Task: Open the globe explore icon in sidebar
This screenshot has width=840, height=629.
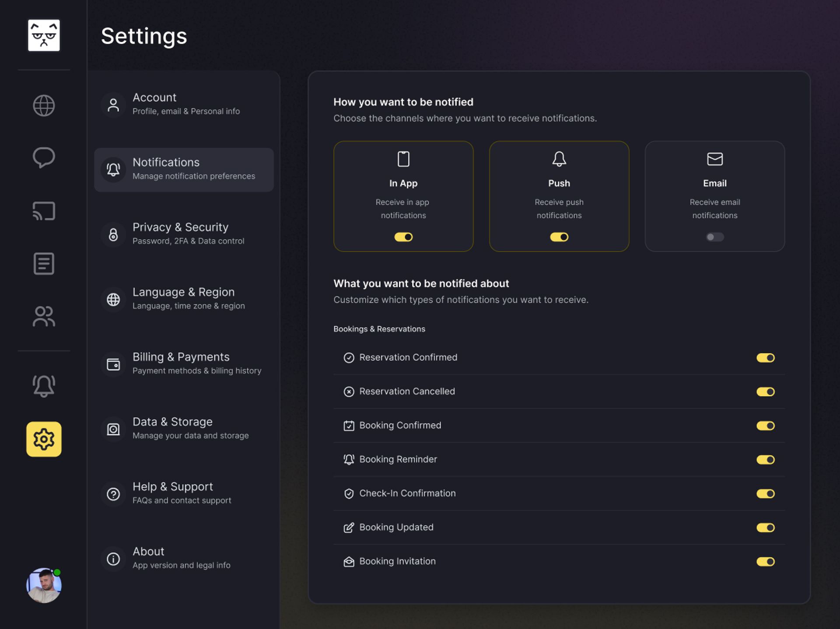Action: 44,105
